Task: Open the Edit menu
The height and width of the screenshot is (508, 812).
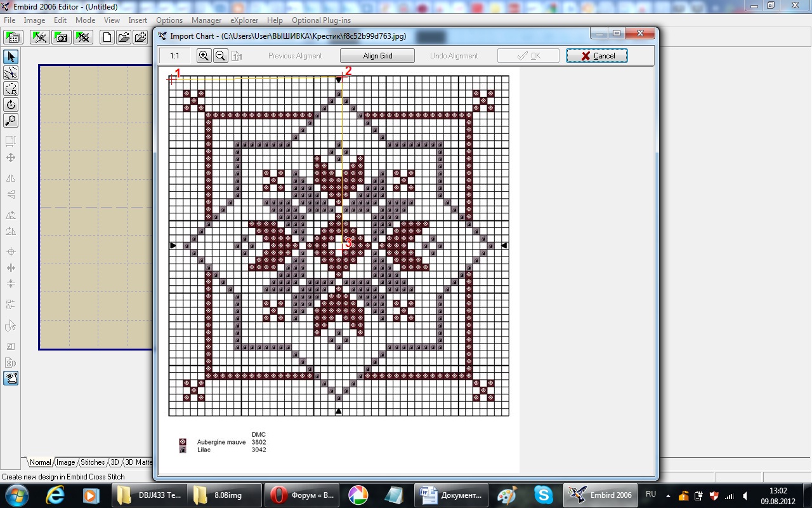Action: click(60, 20)
